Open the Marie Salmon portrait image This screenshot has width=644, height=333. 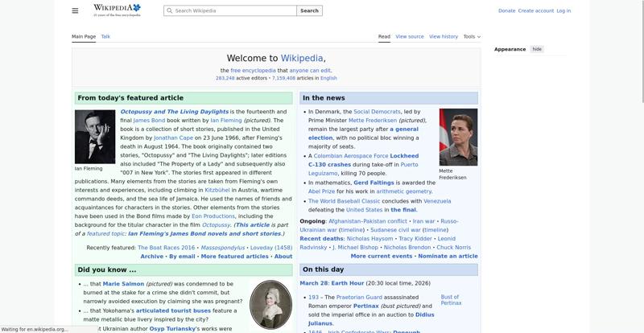tap(270, 304)
